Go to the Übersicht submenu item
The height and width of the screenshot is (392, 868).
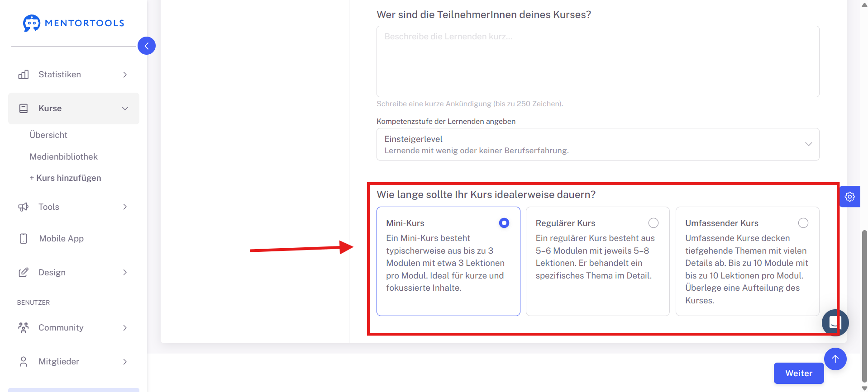pyautogui.click(x=48, y=135)
